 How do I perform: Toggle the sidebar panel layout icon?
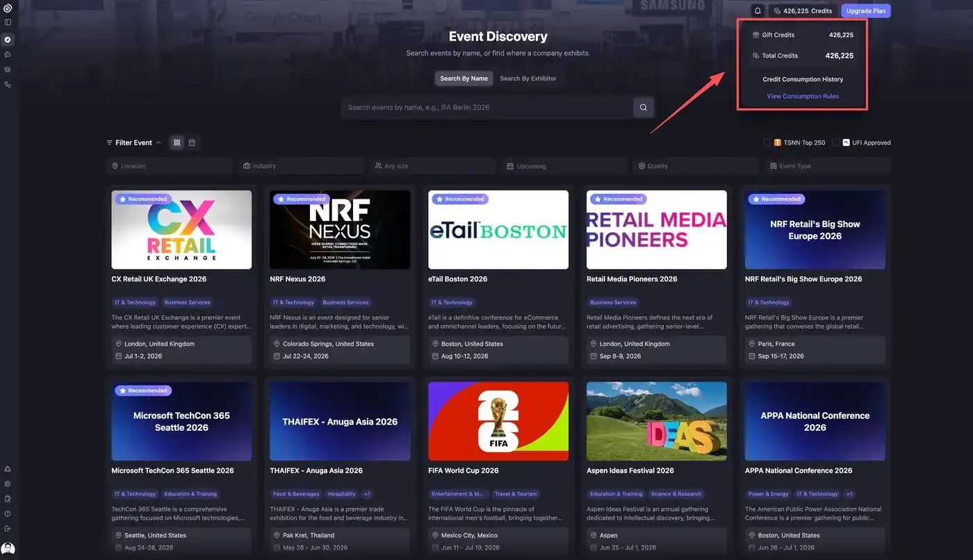click(8, 22)
